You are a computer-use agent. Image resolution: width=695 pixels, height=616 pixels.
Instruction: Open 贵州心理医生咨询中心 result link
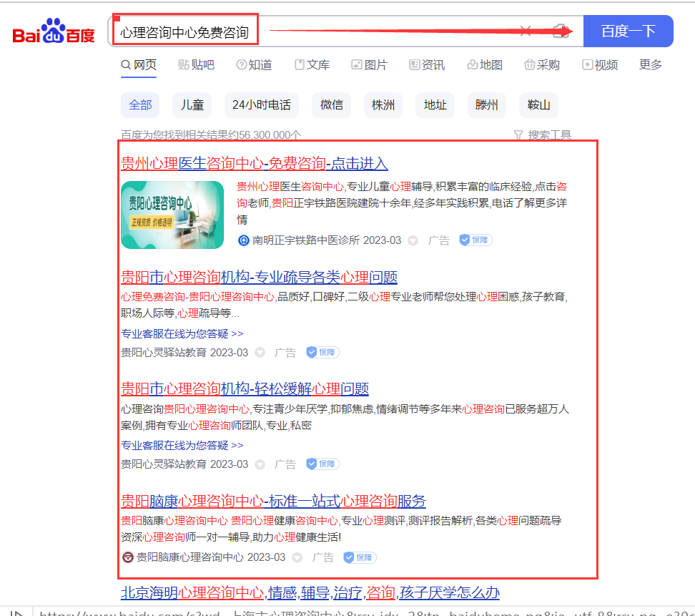(254, 164)
